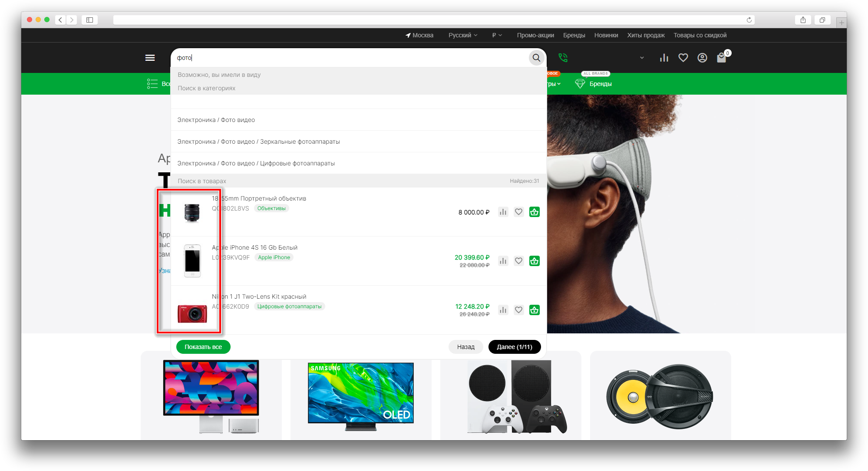The image size is (868, 471).
Task: Open Промо-акции in the top menu
Action: [x=535, y=35]
